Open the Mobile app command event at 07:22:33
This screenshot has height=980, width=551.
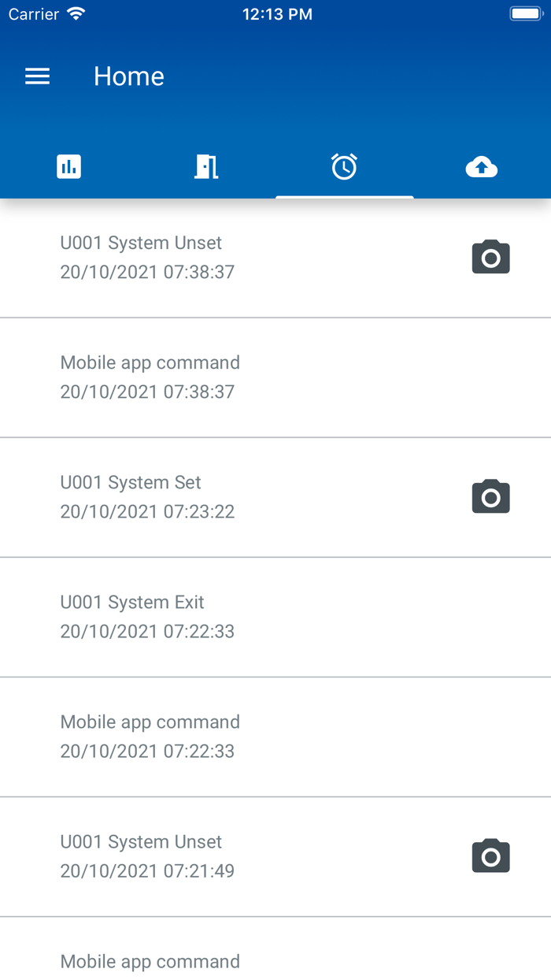pos(236,736)
